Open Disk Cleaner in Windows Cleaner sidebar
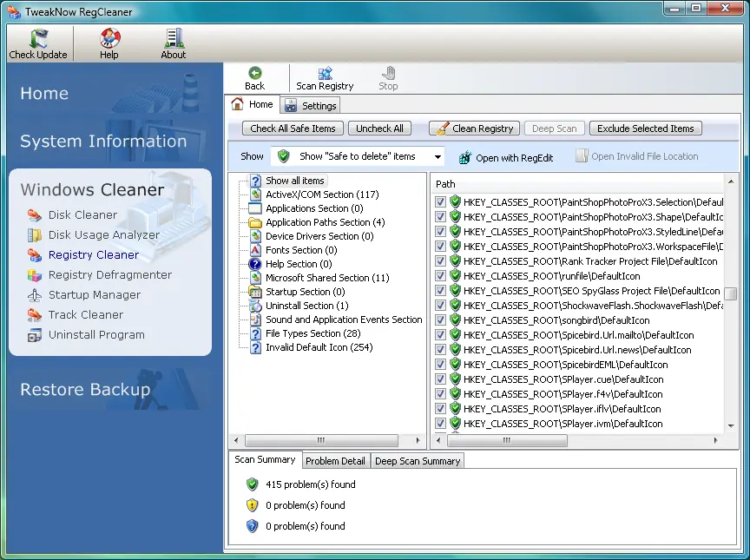 [x=82, y=214]
